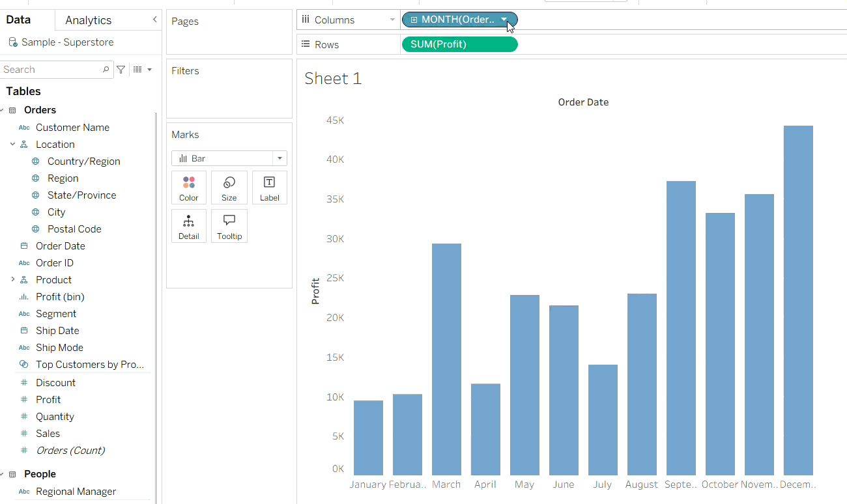Collapse the Location hierarchy
The height and width of the screenshot is (504, 847).
(x=12, y=145)
